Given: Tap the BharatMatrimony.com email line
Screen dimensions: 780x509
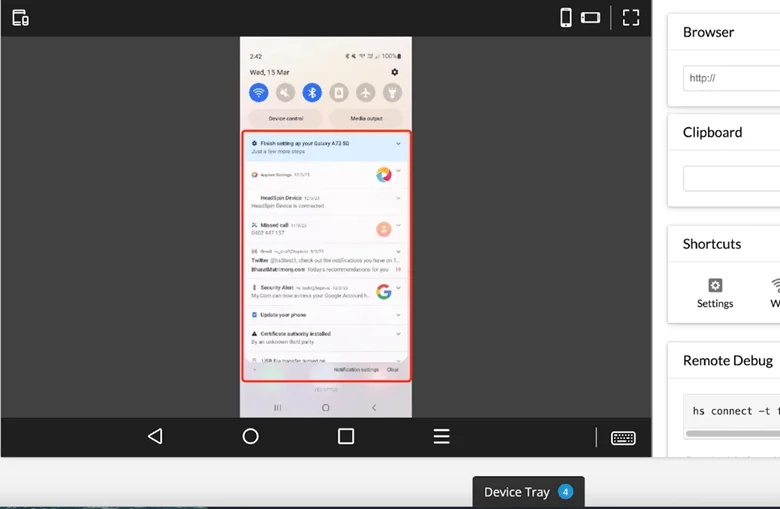Looking at the screenshot, I should coord(320,269).
